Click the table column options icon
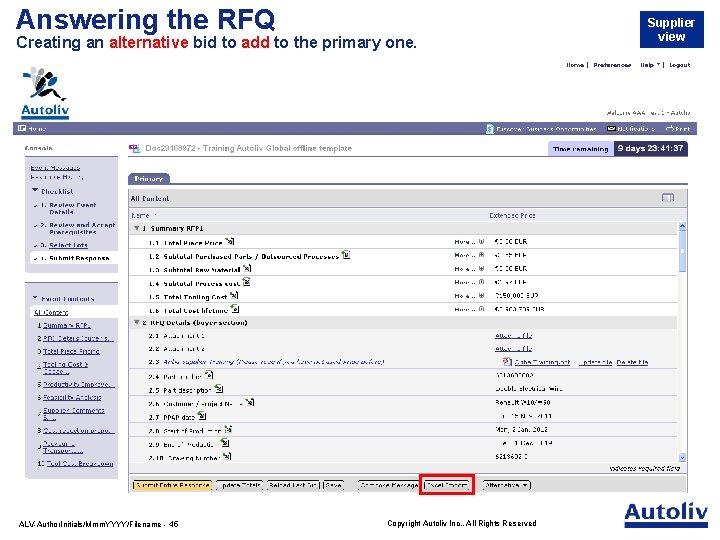Image resolution: width=720 pixels, height=540 pixels. pos(668,198)
